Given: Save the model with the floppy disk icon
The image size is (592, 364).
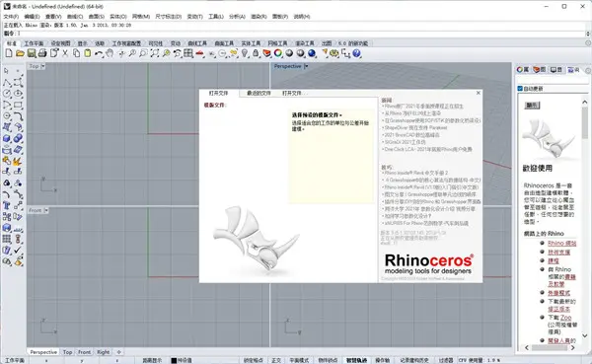Looking at the screenshot, I should 32,53.
